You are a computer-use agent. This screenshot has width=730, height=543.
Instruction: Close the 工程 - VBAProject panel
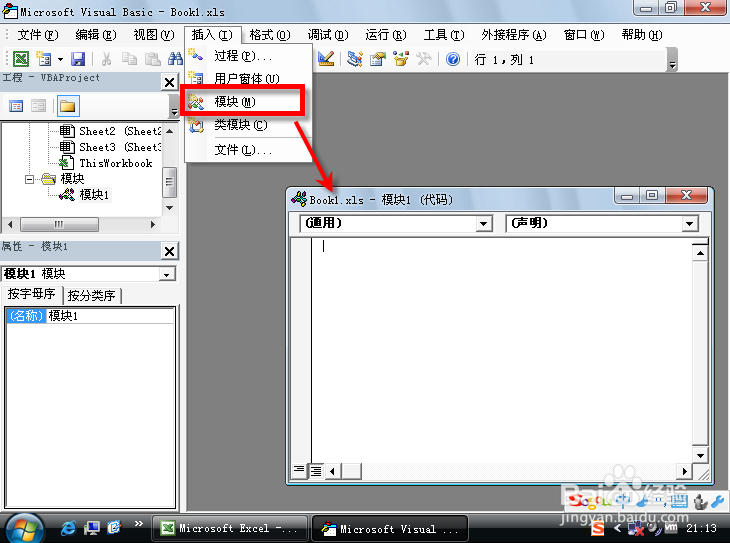pyautogui.click(x=169, y=82)
